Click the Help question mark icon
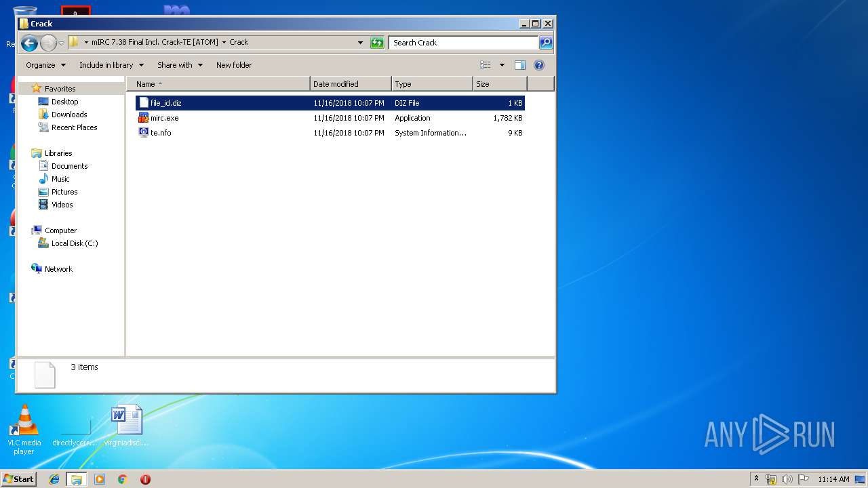Screen dimensions: 868x488 point(539,65)
